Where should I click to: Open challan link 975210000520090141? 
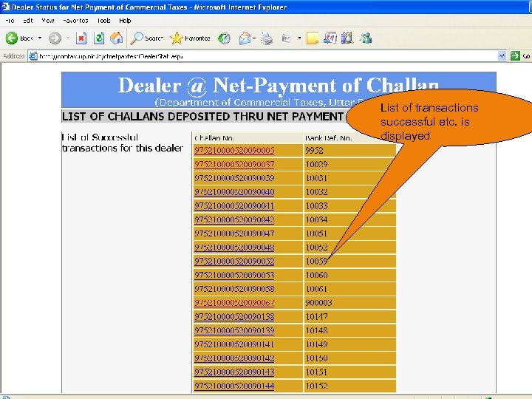(x=234, y=344)
